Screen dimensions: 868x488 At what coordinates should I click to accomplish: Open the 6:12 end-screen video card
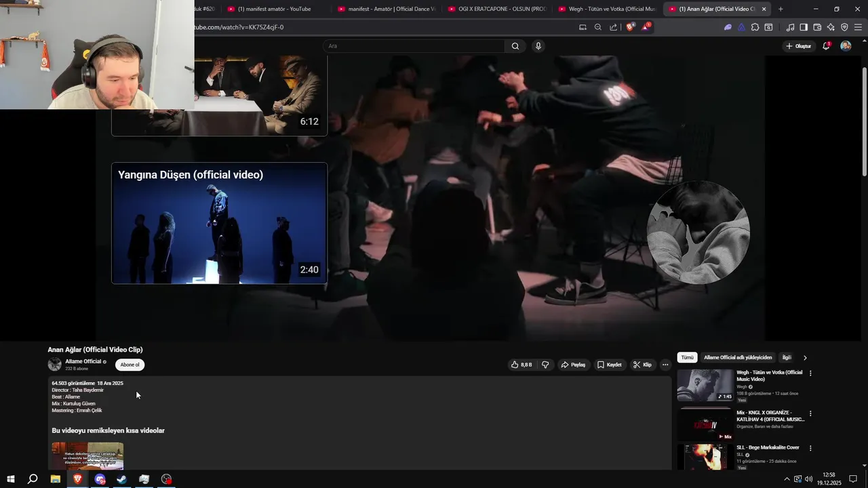coord(219,96)
